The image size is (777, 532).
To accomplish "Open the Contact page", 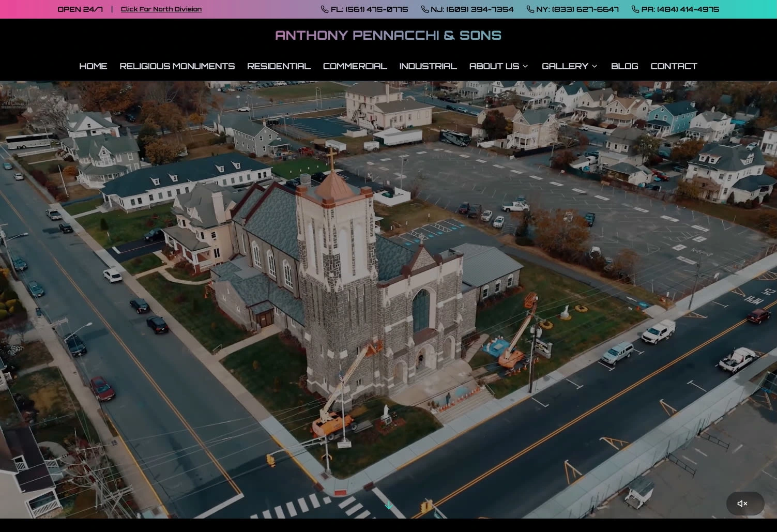I will coord(674,66).
